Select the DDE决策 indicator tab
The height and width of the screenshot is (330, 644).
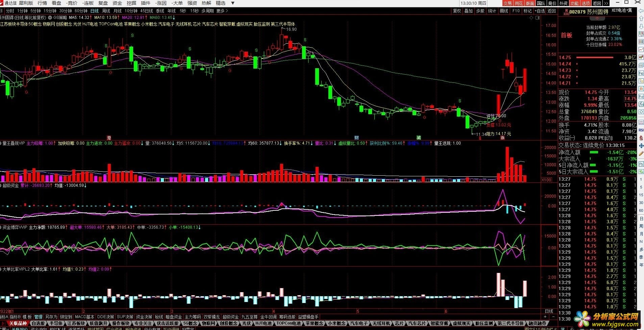[105, 317]
